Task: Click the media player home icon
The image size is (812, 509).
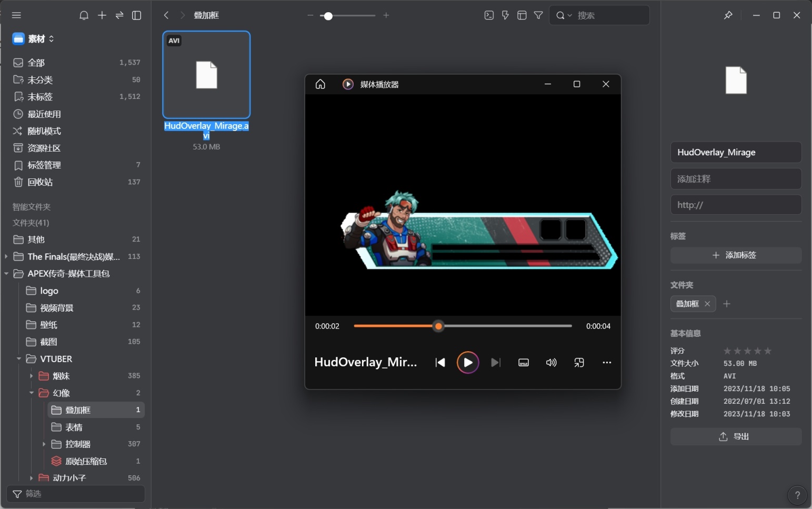Action: tap(320, 84)
